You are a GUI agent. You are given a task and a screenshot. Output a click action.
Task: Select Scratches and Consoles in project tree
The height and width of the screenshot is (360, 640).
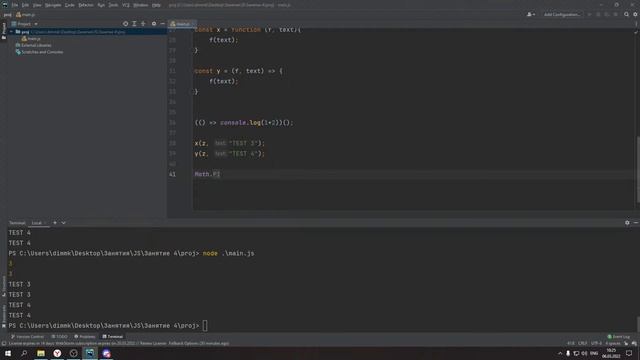[39, 52]
